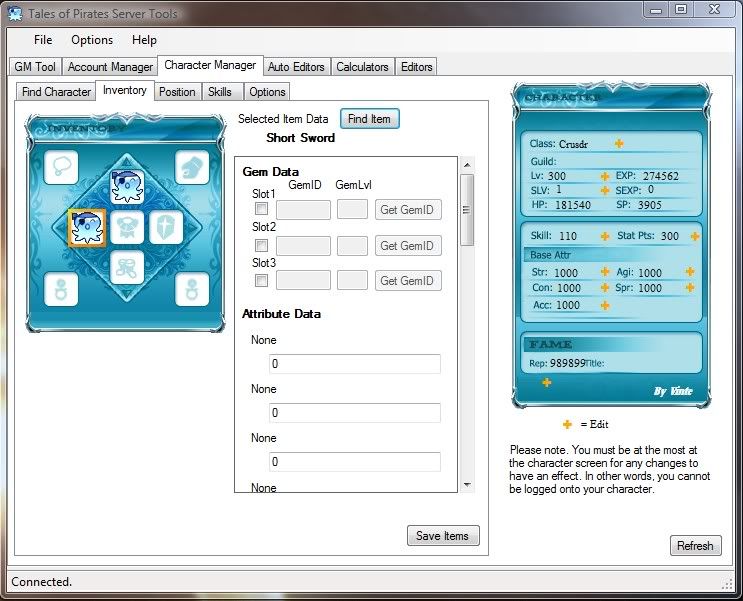Screen dimensions: 743x601
Task: Click the body armor slot in inventory
Action: (127, 228)
